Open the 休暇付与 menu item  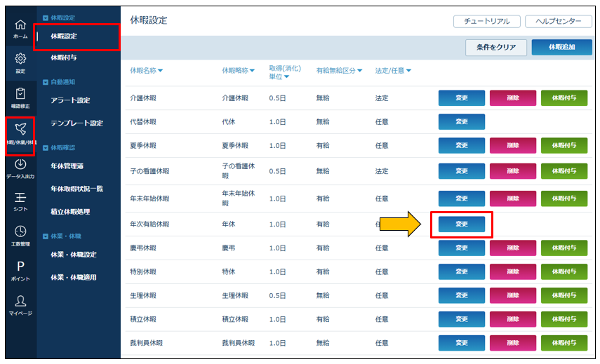pyautogui.click(x=64, y=58)
